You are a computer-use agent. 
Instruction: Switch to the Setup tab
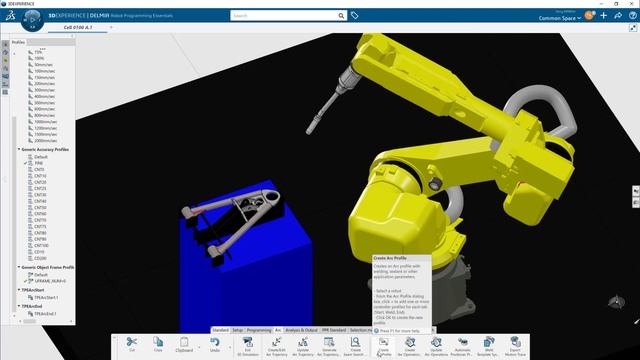tap(238, 330)
